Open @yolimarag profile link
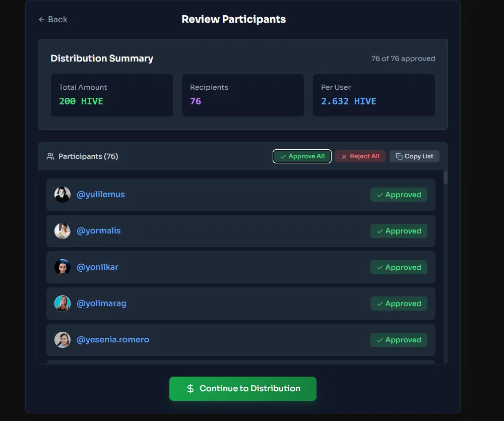504x421 pixels. [101, 304]
